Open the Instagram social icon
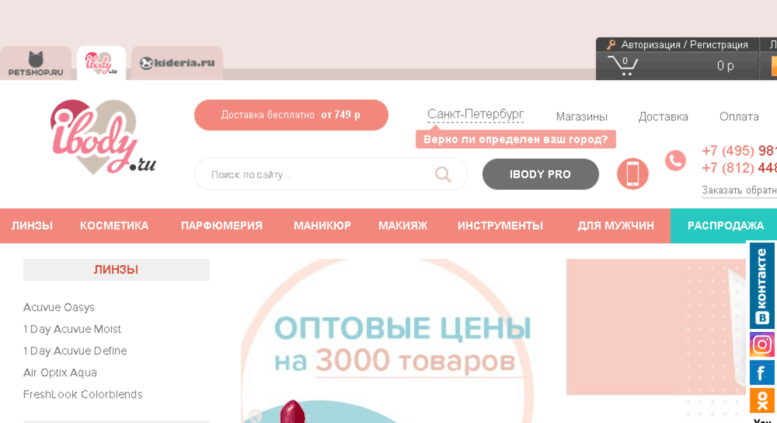Image resolution: width=777 pixels, height=423 pixels. (x=762, y=344)
